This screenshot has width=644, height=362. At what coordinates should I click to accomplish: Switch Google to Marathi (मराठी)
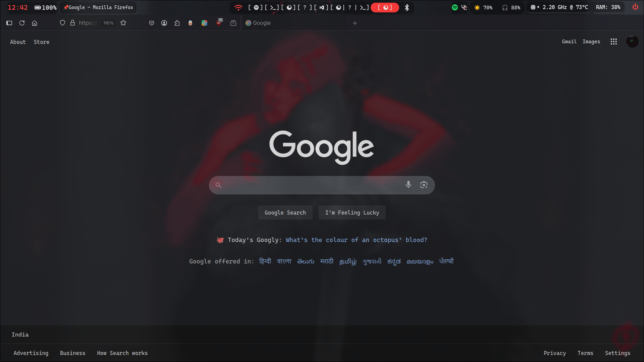coord(327,261)
